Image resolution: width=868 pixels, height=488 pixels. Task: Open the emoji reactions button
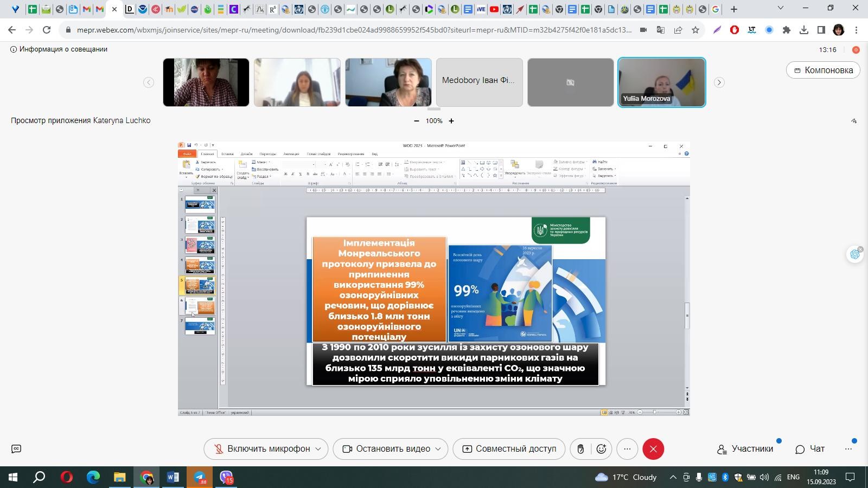601,449
